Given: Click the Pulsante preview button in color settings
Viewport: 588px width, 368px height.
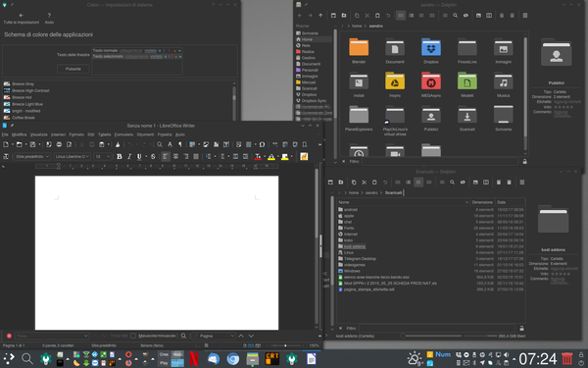Looking at the screenshot, I should pyautogui.click(x=73, y=69).
